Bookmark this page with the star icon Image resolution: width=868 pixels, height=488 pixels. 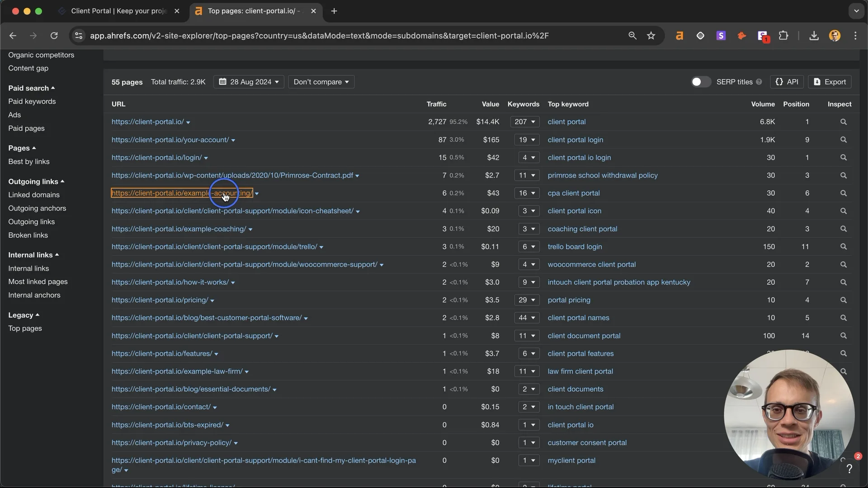(651, 36)
